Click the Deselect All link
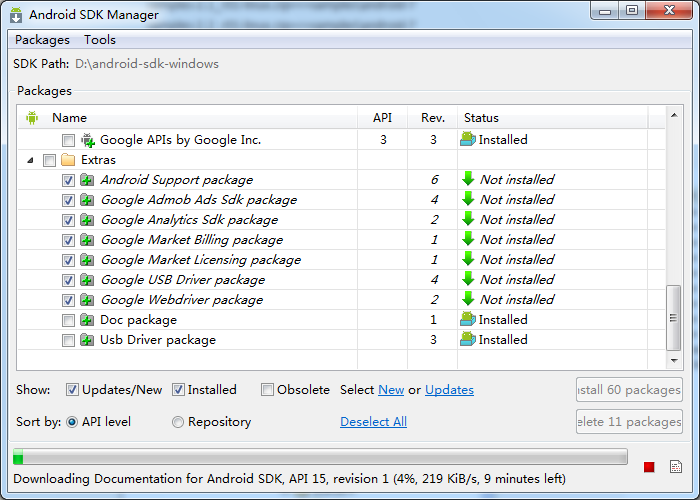 tap(373, 422)
